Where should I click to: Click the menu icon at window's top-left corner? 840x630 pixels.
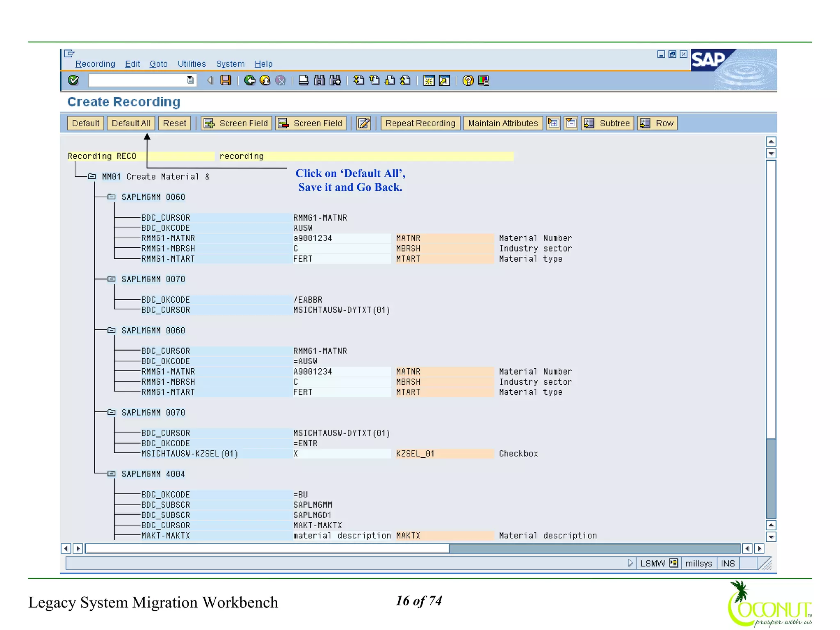(69, 53)
